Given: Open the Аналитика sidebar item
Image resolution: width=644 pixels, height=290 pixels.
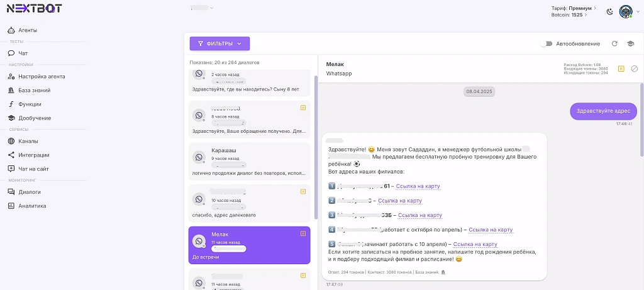Looking at the screenshot, I should 32,206.
